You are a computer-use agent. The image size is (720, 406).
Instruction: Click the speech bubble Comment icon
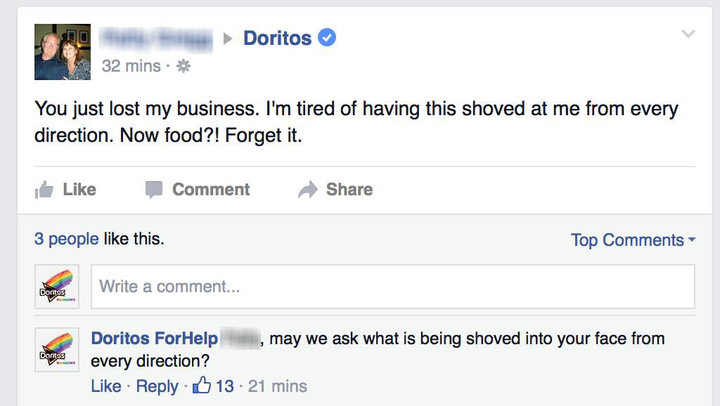point(154,189)
